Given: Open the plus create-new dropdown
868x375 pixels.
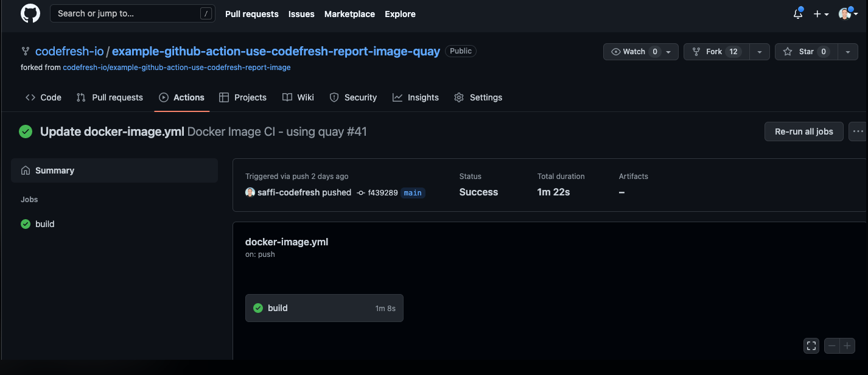Looking at the screenshot, I should [x=821, y=14].
